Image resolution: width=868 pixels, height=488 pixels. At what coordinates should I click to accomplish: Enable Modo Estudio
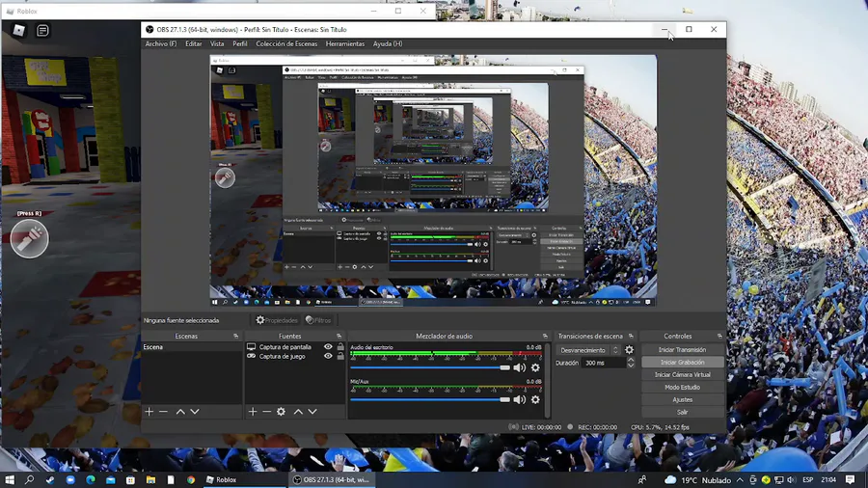coord(682,388)
